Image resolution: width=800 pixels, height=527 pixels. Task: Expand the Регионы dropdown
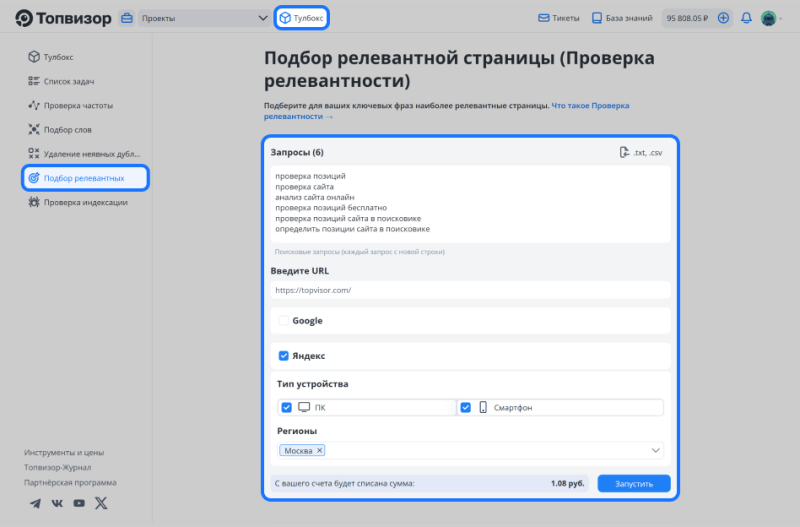tap(656, 450)
